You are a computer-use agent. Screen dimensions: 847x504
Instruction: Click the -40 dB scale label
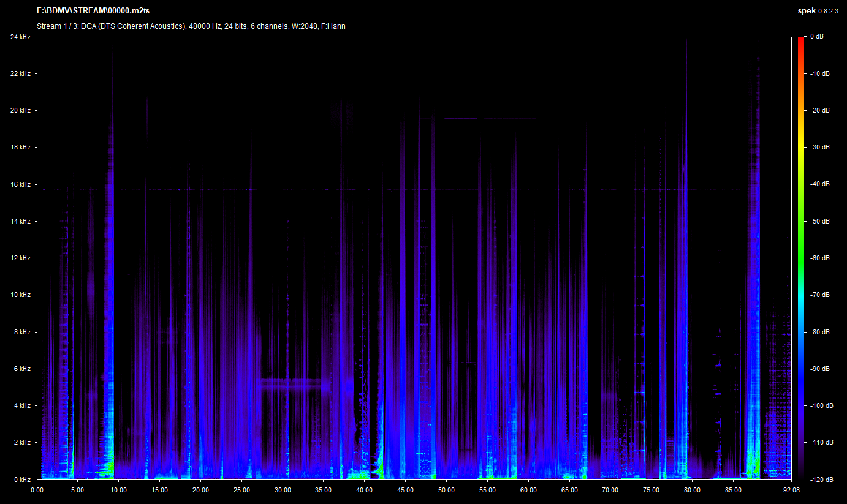[819, 184]
